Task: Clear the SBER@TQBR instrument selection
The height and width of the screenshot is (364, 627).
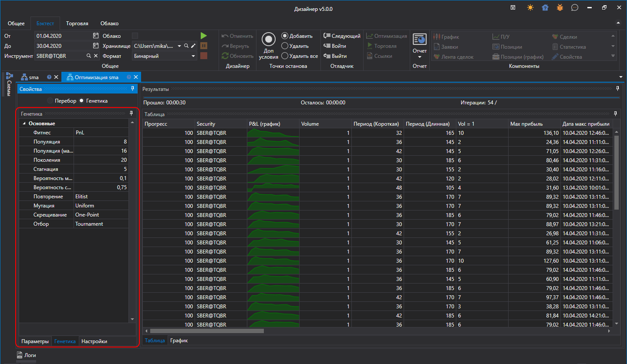Action: coord(96,56)
